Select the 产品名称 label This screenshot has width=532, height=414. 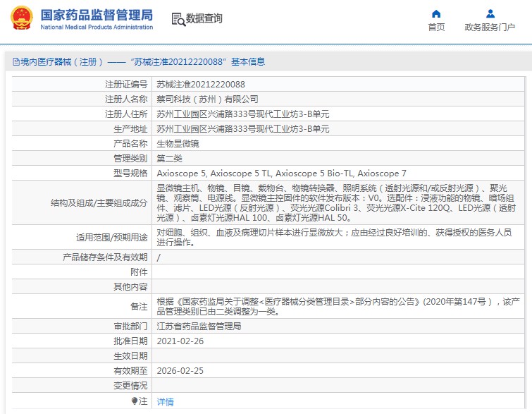point(130,144)
